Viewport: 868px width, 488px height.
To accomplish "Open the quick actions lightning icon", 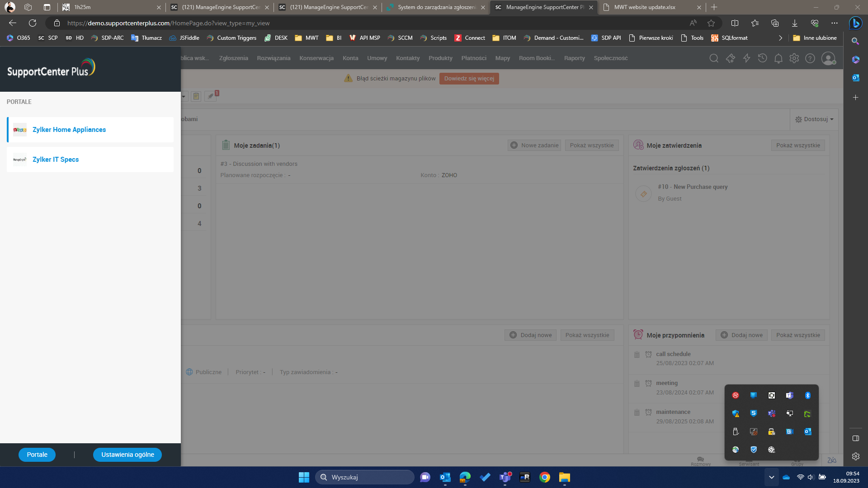I will coord(746,58).
